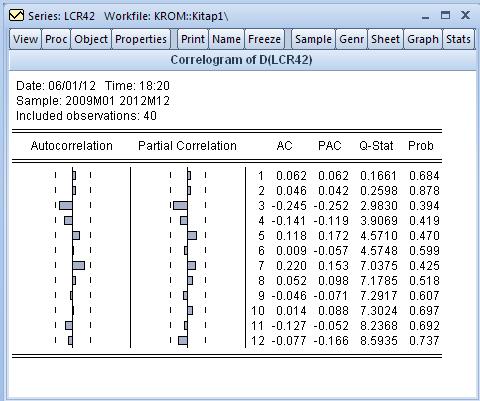This screenshot has width=480, height=401.
Task: Open the View menu button
Action: [25, 39]
